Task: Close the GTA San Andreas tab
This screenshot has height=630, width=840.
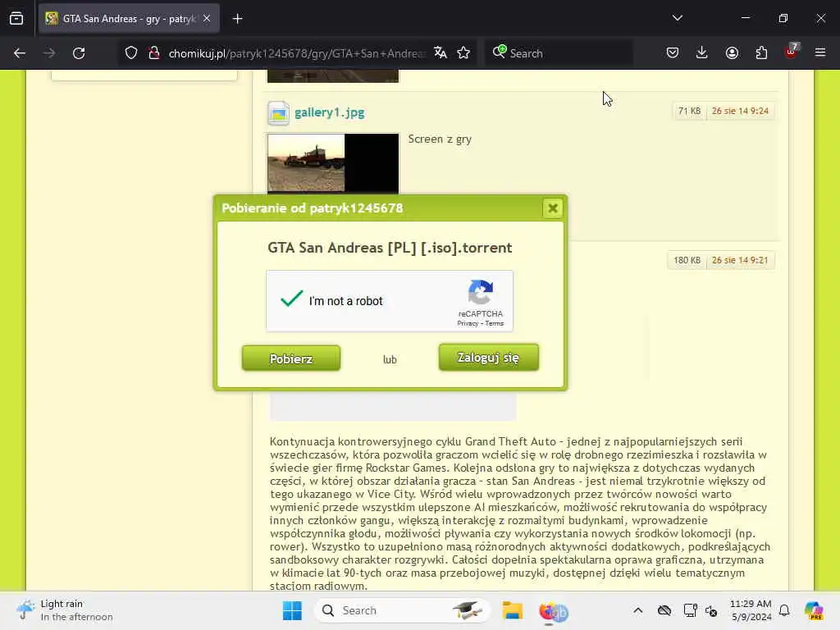Action: pyautogui.click(x=207, y=19)
